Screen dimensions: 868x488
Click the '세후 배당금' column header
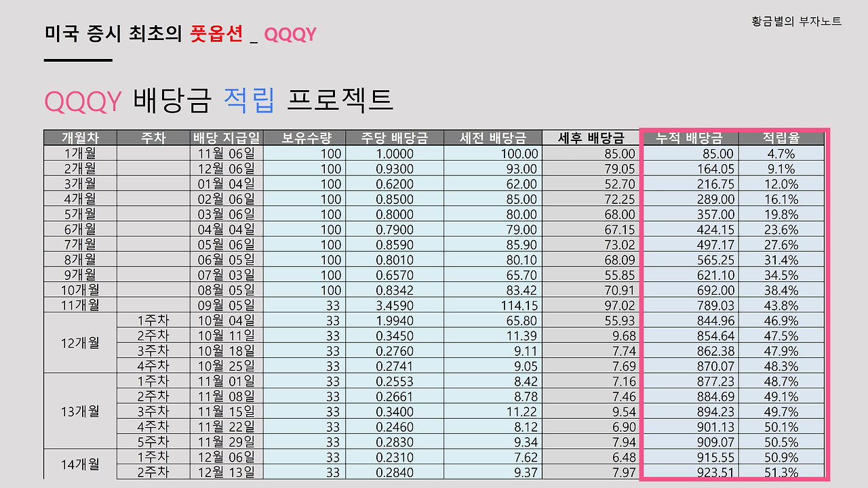(591, 138)
